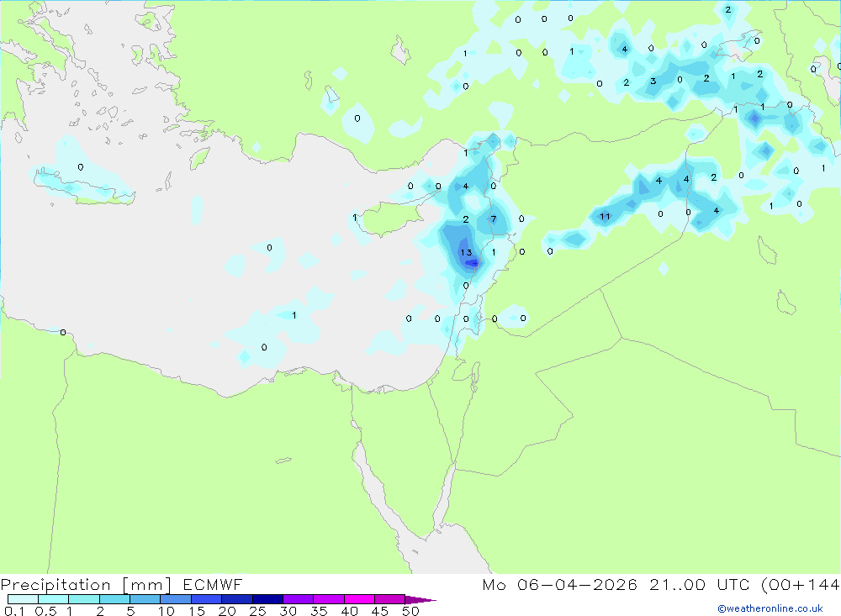Click the date '06-04-2026' in the caption

pyautogui.click(x=577, y=584)
